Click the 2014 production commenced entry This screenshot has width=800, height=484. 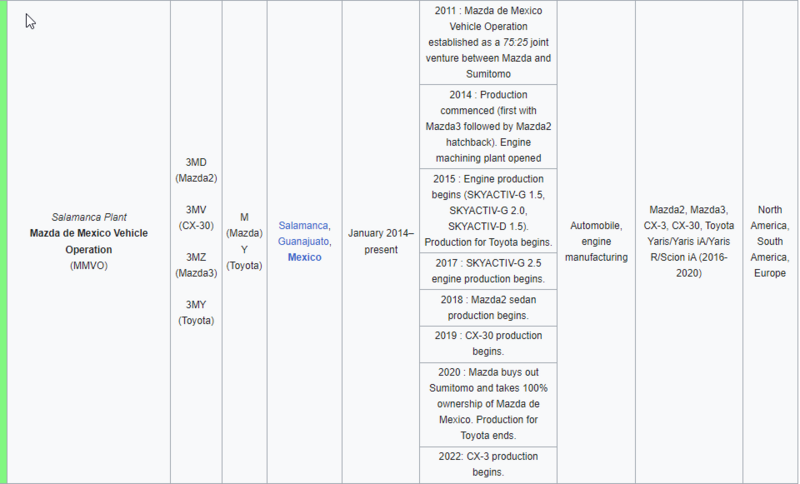click(x=487, y=126)
